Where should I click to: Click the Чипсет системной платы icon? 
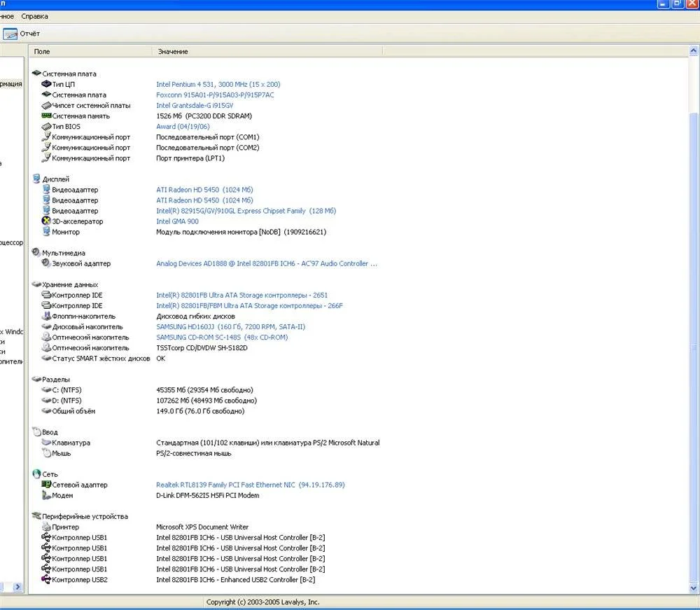(46, 105)
